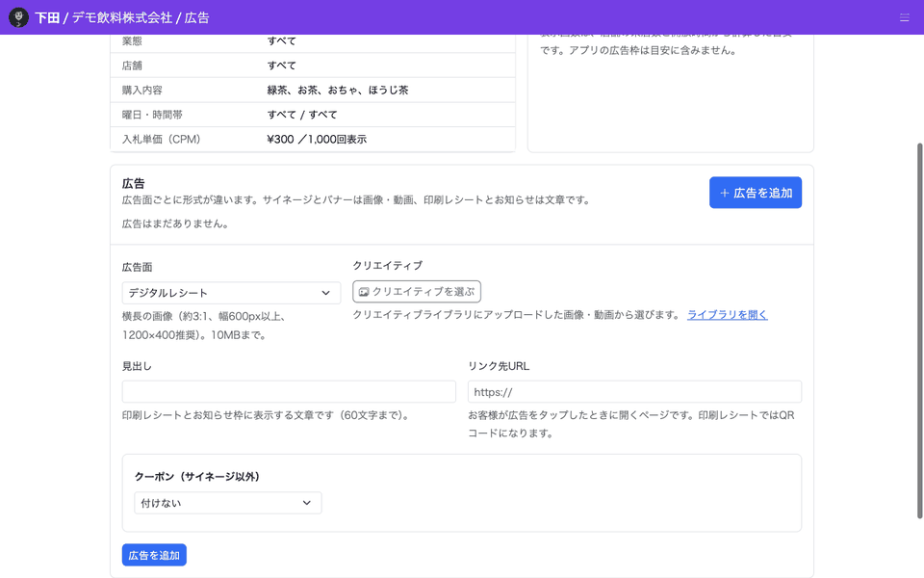Viewport: 924px width, 578px height.
Task: Focus the 見出し text field
Action: click(289, 392)
